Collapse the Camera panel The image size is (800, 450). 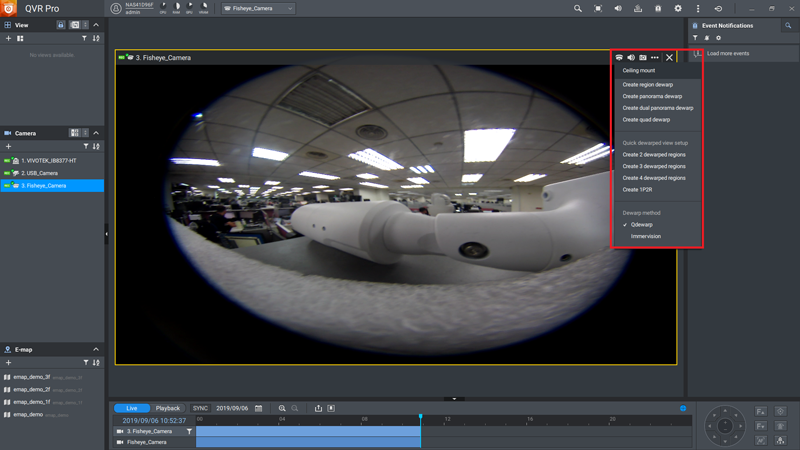pos(96,133)
